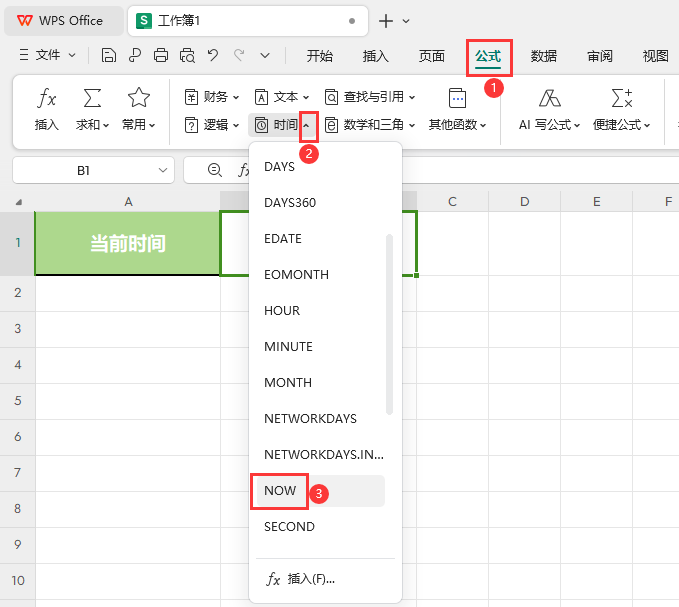
Task: Click the Print icon
Action: 161,55
